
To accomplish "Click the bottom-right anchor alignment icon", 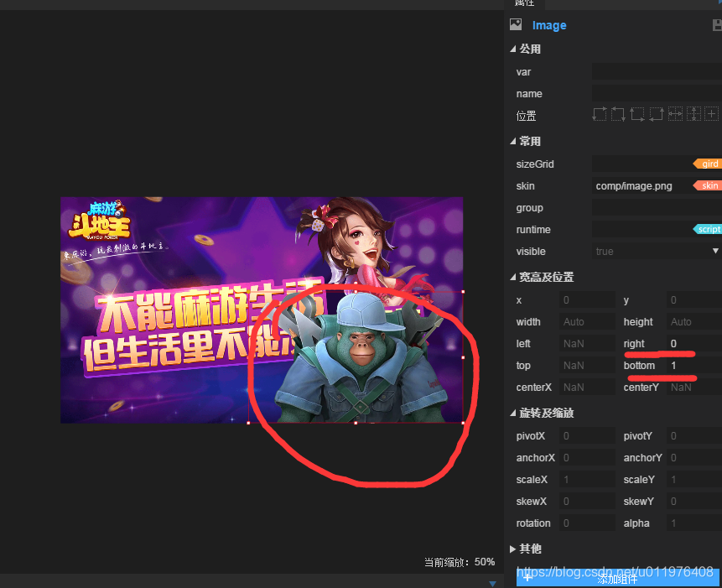I will (x=656, y=113).
